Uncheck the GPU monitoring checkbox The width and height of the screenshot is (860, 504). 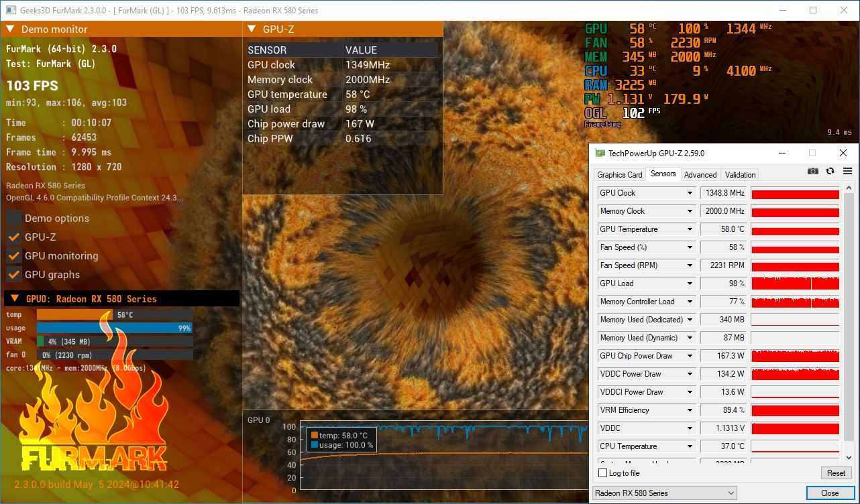pyautogui.click(x=13, y=256)
